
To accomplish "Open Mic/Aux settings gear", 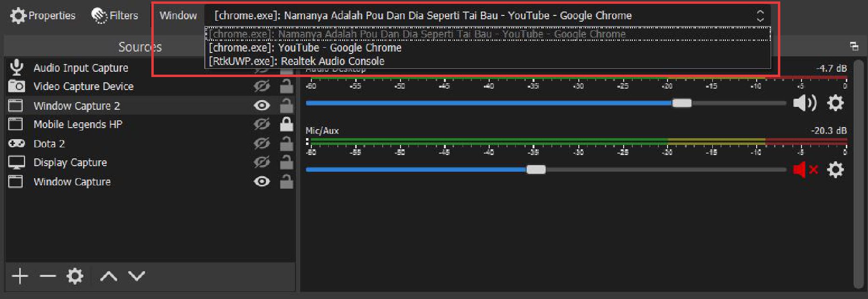I will point(836,169).
